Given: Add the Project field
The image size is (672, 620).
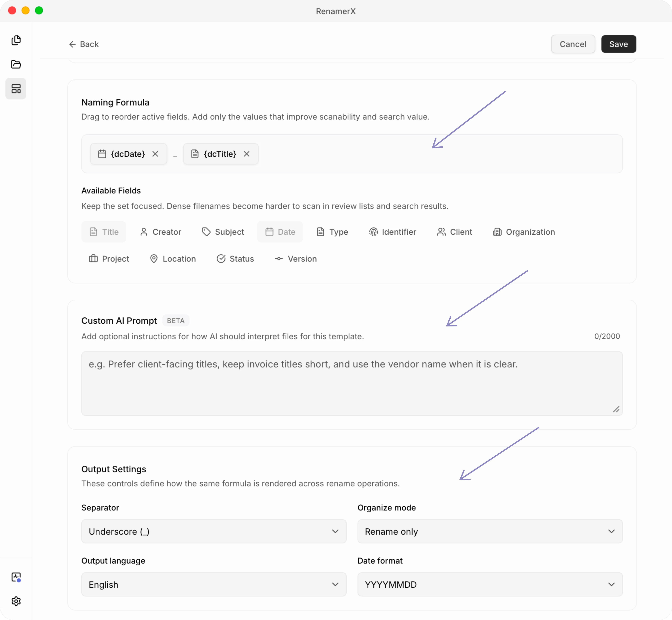Looking at the screenshot, I should [109, 259].
